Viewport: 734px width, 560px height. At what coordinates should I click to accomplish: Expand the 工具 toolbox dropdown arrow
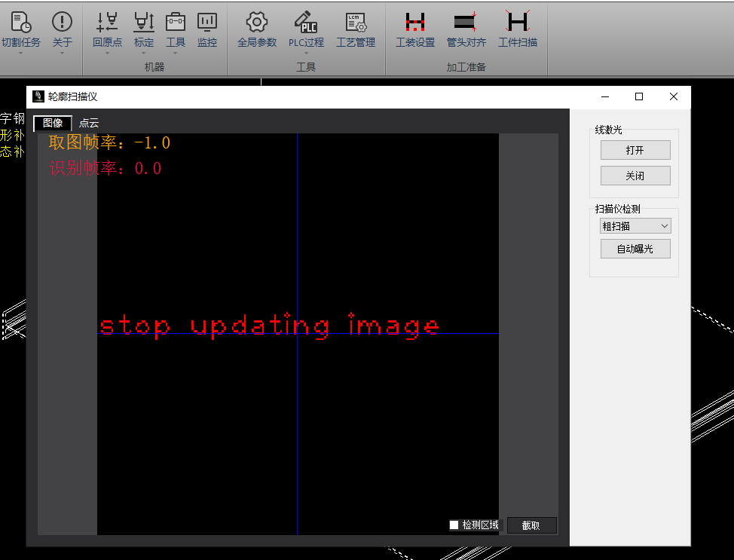tap(176, 54)
